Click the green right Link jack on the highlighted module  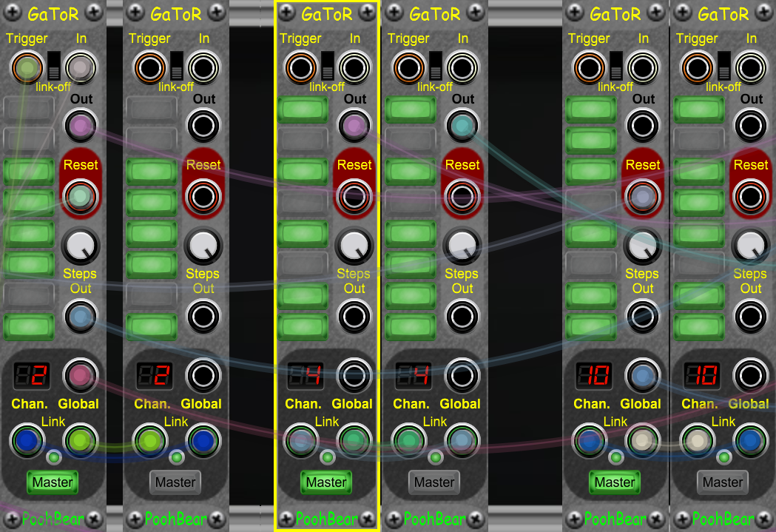tap(354, 441)
